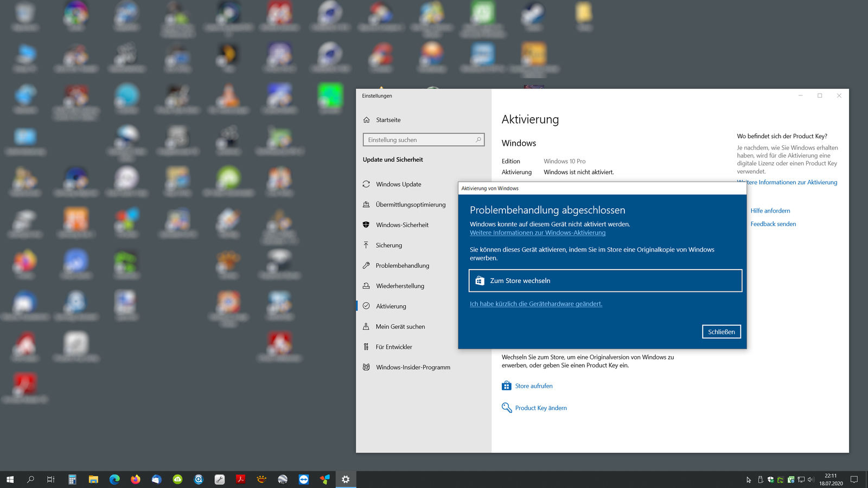Open the volume speaker icon in the system tray
This screenshot has width=868, height=488.
(811, 480)
